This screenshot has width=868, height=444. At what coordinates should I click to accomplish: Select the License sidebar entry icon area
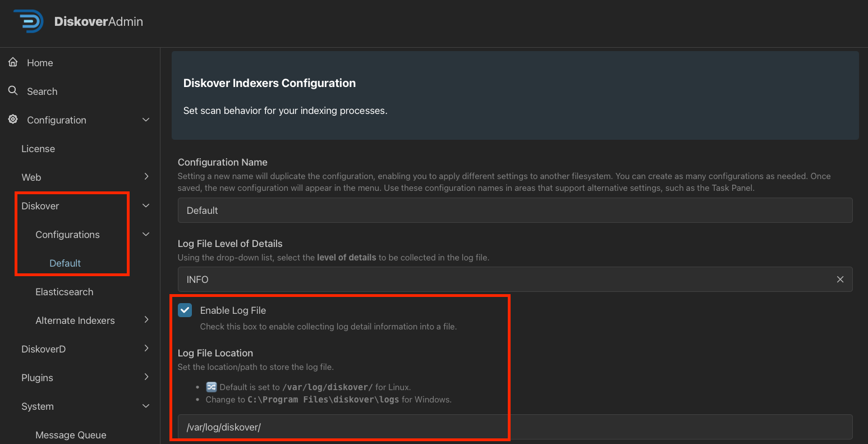point(38,148)
